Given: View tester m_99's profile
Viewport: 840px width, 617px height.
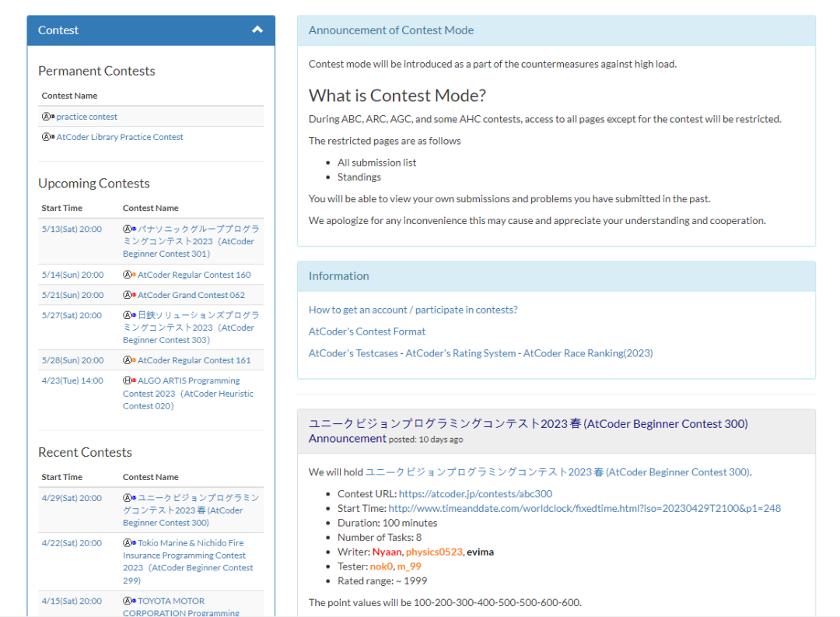Looking at the screenshot, I should pyautogui.click(x=409, y=566).
